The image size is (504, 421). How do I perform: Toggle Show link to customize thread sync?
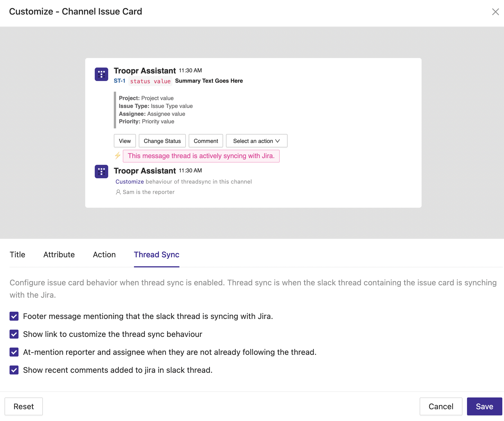[x=14, y=334]
